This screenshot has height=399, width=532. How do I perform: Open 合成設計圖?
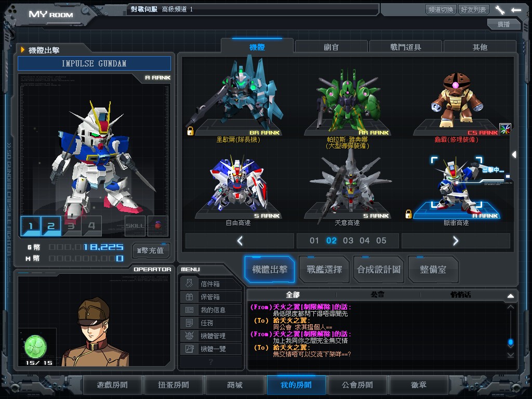click(x=379, y=270)
